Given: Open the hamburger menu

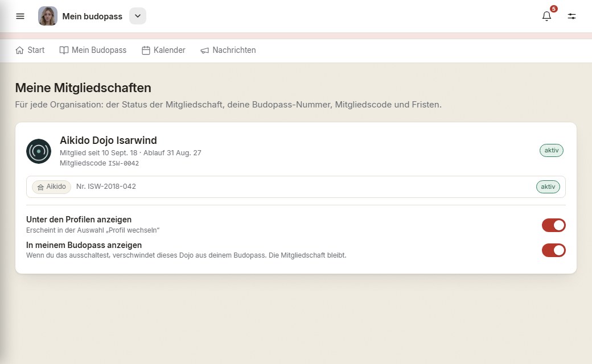Looking at the screenshot, I should tap(20, 16).
